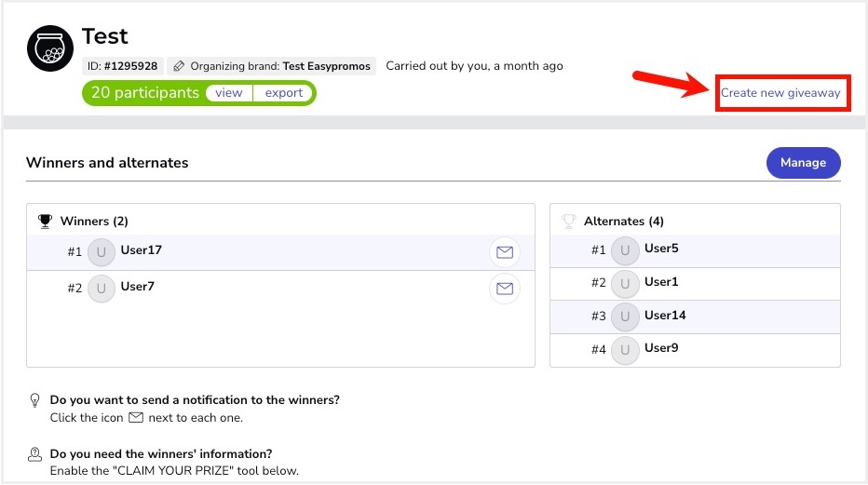868x485 pixels.
Task: Select winner name User17
Action: (x=142, y=250)
